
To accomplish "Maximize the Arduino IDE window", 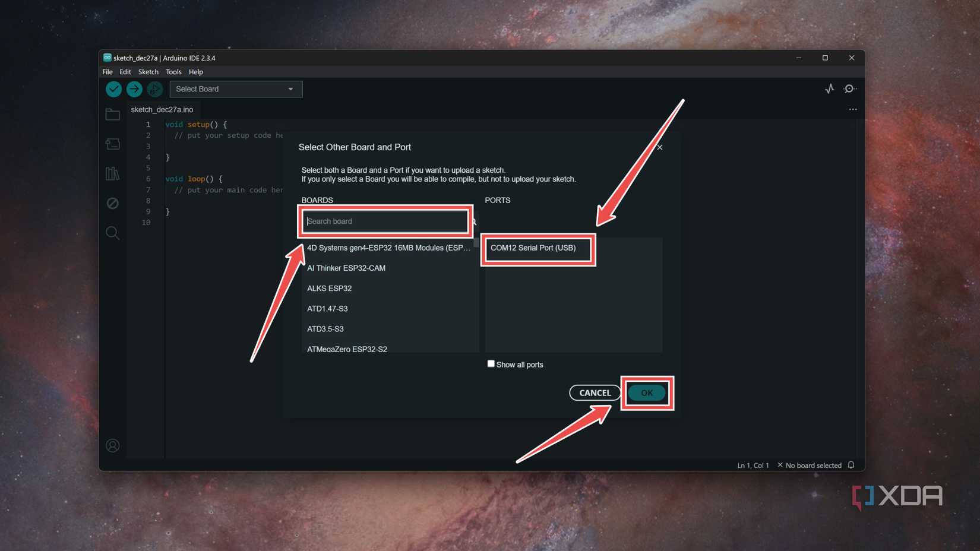I will tap(825, 58).
